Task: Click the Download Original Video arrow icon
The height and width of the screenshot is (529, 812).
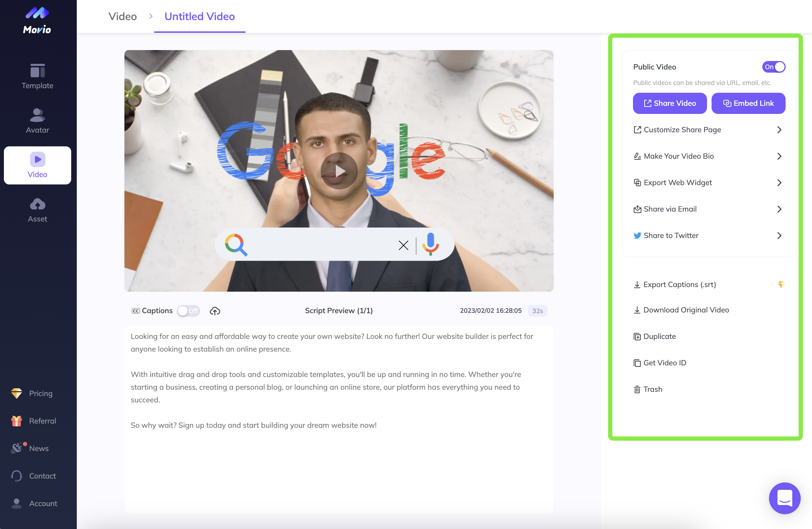Action: pyautogui.click(x=637, y=310)
